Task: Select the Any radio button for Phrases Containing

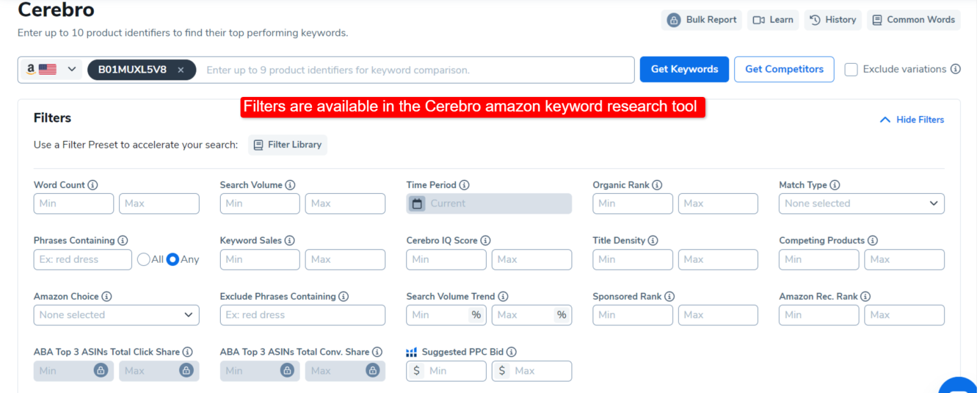Action: pyautogui.click(x=172, y=259)
